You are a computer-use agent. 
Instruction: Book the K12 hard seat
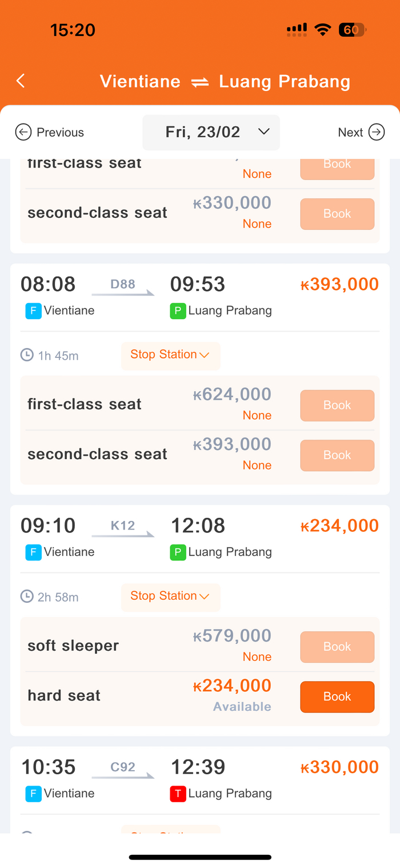(337, 696)
